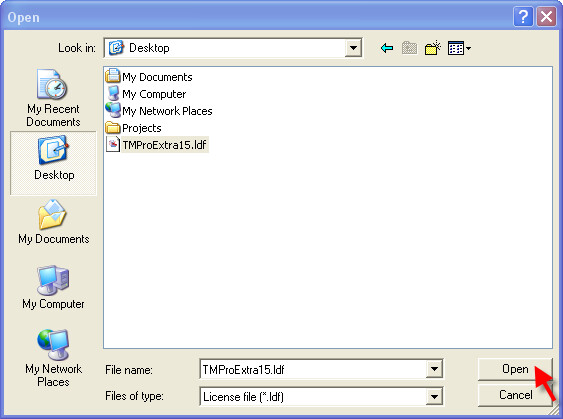563x419 pixels.
Task: Select My Documents in the file list
Action: (149, 77)
